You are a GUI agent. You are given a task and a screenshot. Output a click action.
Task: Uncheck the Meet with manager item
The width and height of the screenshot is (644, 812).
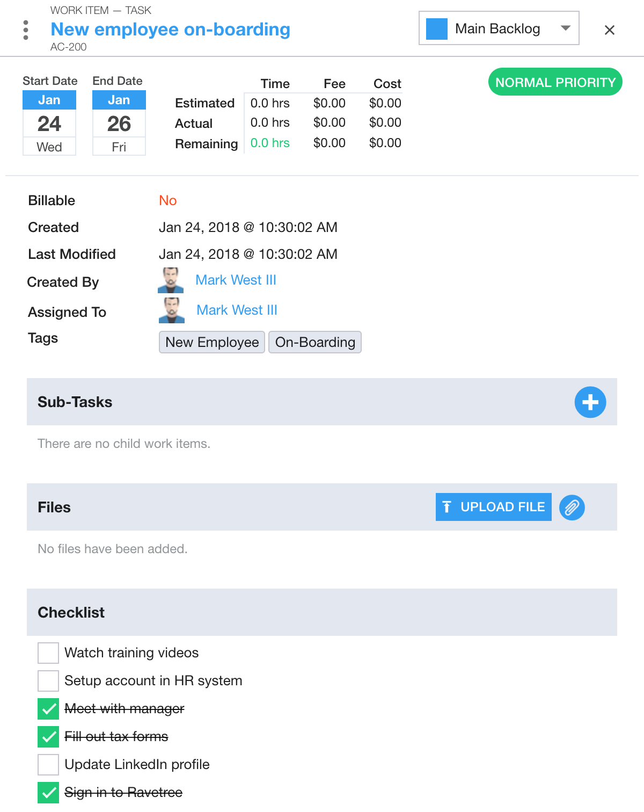[x=48, y=709]
